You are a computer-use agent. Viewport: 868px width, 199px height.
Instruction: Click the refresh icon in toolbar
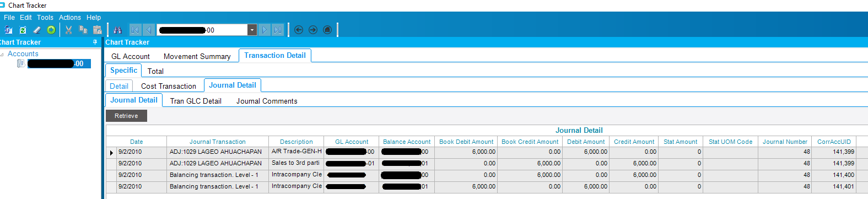click(x=23, y=30)
